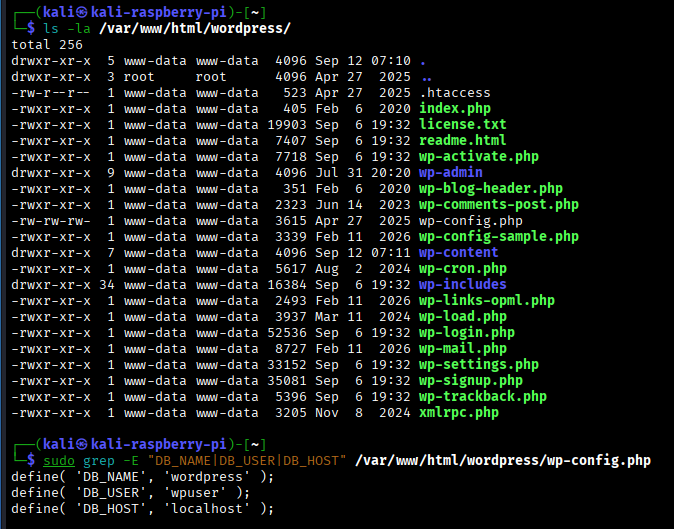The image size is (674, 529).
Task: Select the /var/www/html/wordpress/ path argument
Action: (x=195, y=29)
